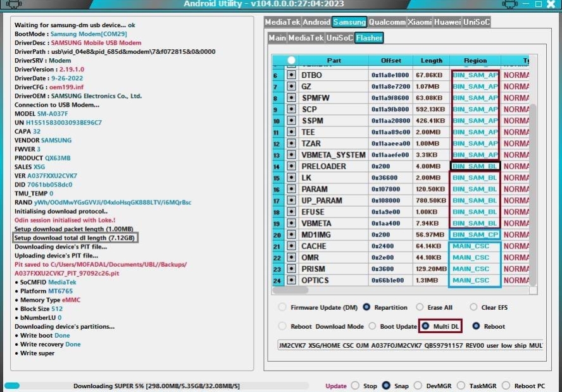Click the 'Odin session initialised with Loke.!' log line

click(x=65, y=220)
